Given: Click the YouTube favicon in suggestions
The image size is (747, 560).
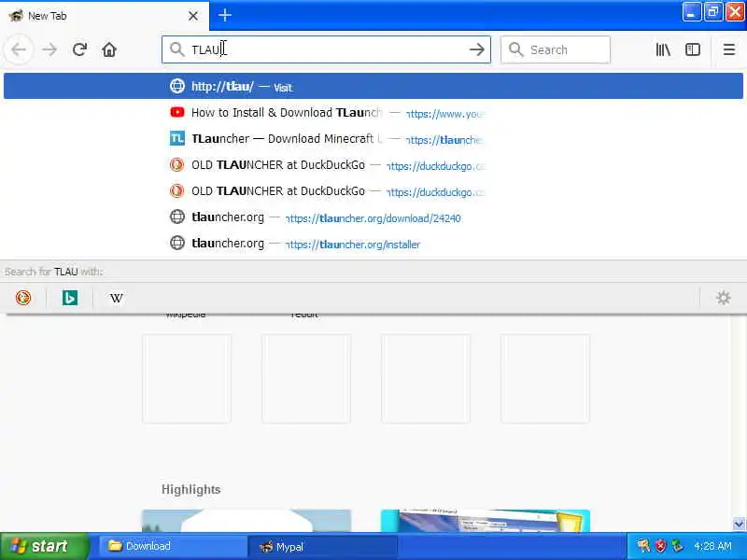Looking at the screenshot, I should (177, 112).
